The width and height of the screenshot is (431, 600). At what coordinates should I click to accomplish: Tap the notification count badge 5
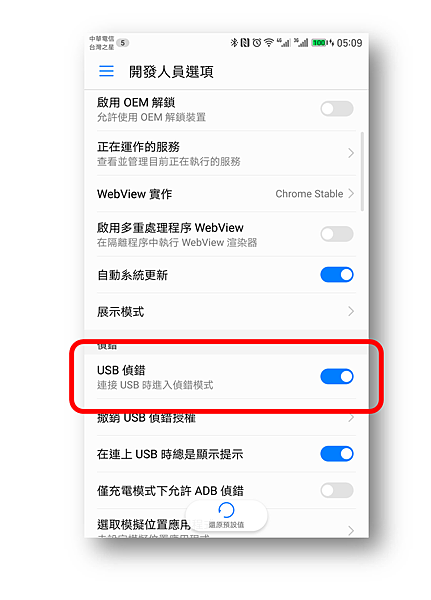coord(122,43)
